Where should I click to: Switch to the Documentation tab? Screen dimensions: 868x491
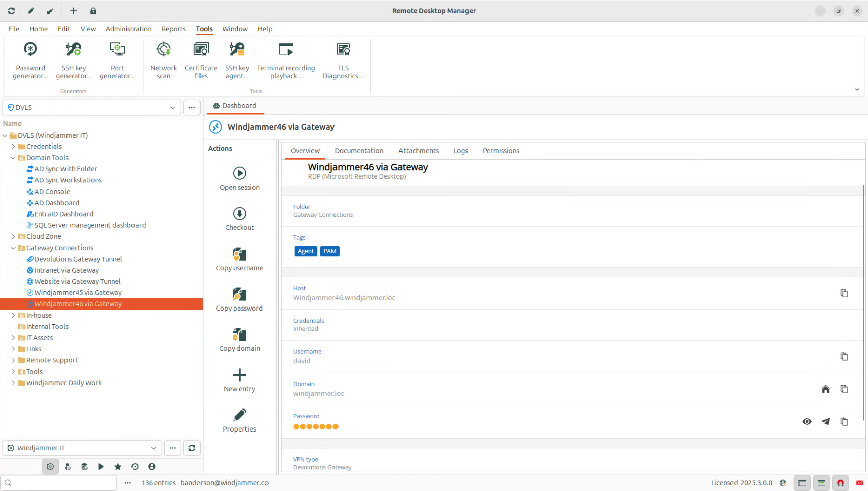tap(359, 151)
